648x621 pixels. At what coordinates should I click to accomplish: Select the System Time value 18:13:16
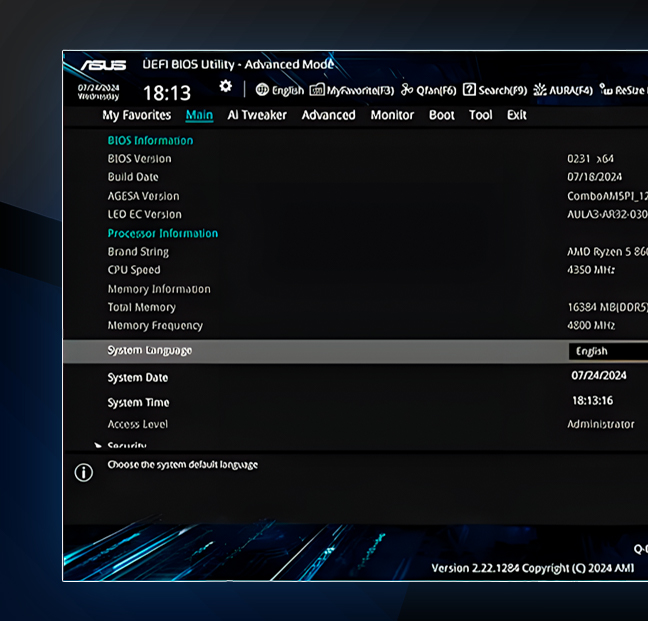coord(592,400)
